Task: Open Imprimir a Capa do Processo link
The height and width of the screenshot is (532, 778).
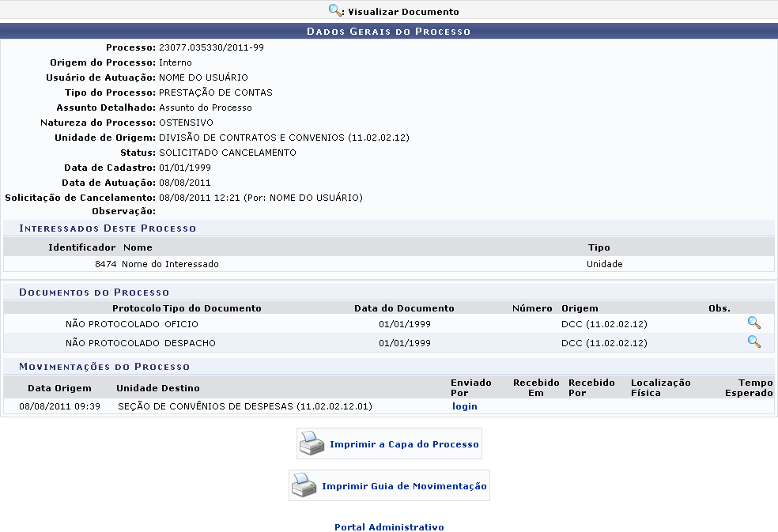Action: [x=403, y=444]
